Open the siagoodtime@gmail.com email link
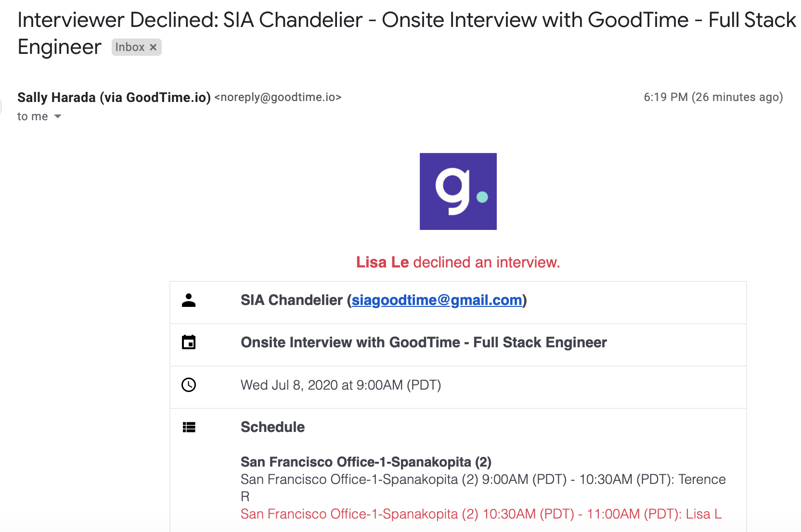 437,300
